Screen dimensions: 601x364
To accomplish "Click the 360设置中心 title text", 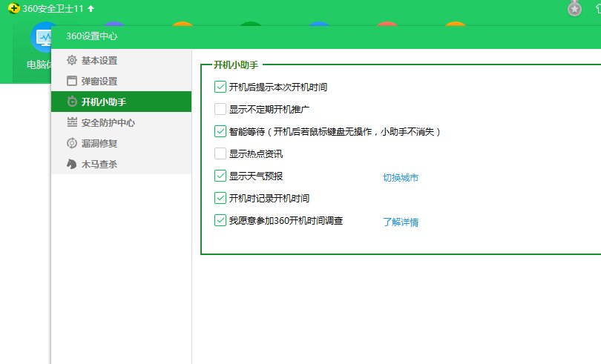I will [91, 36].
